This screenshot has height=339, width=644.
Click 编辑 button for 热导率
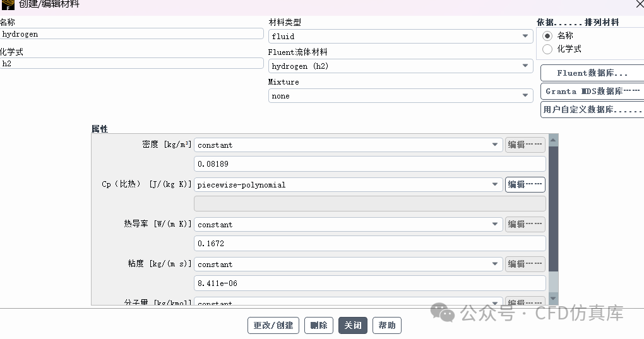click(525, 224)
